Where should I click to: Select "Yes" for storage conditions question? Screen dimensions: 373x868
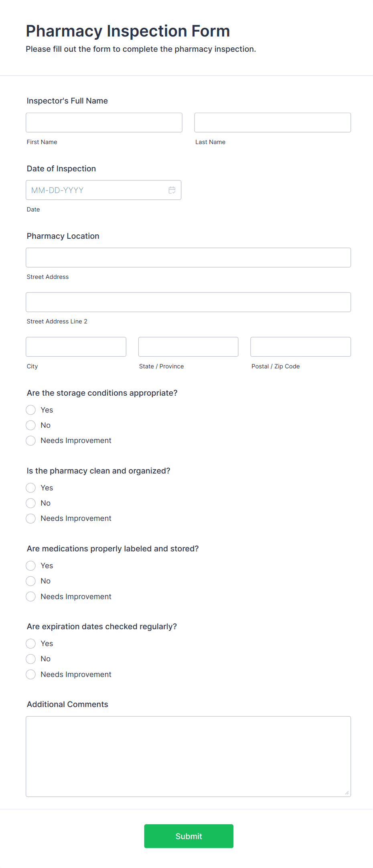click(30, 410)
